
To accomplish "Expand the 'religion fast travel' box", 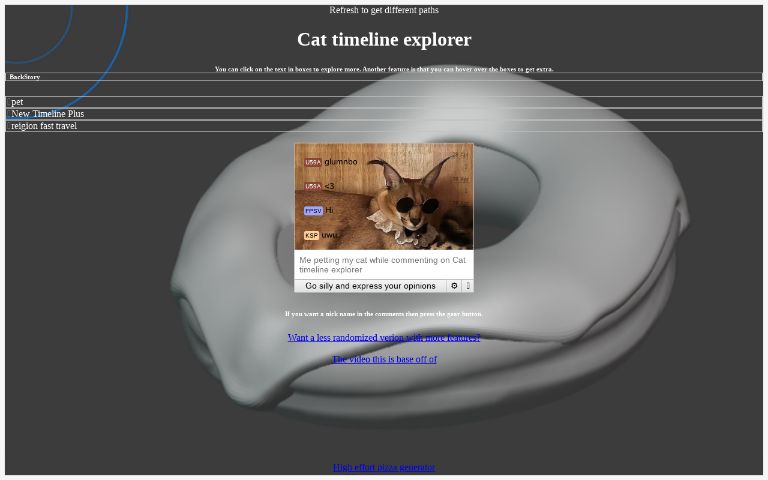I will coord(44,126).
